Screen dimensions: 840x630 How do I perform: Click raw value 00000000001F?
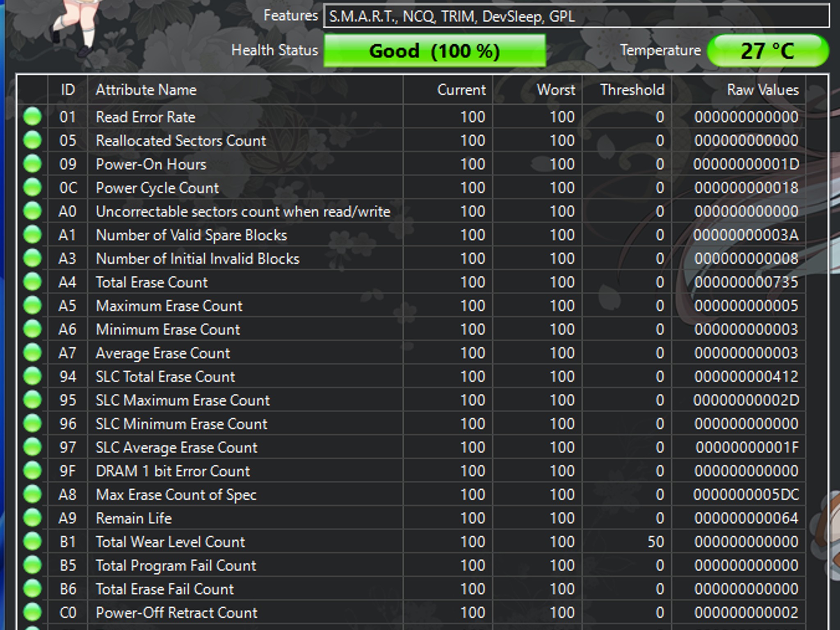tap(747, 447)
